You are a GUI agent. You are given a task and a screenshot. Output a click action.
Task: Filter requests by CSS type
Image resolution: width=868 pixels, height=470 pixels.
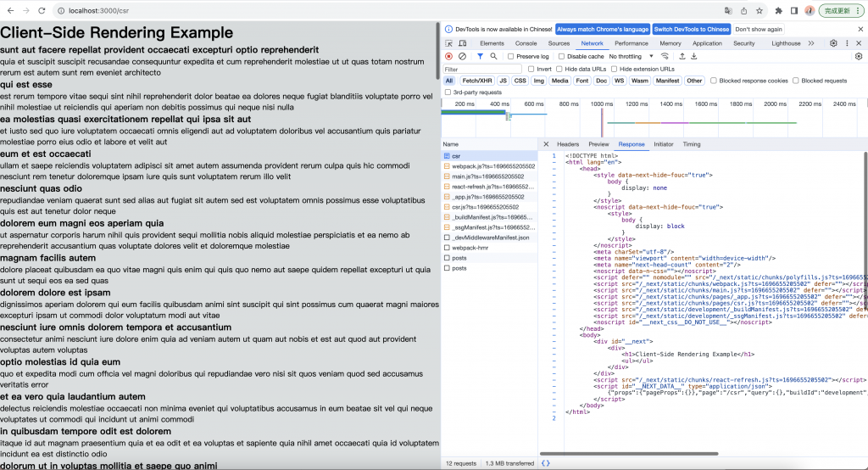click(520, 81)
